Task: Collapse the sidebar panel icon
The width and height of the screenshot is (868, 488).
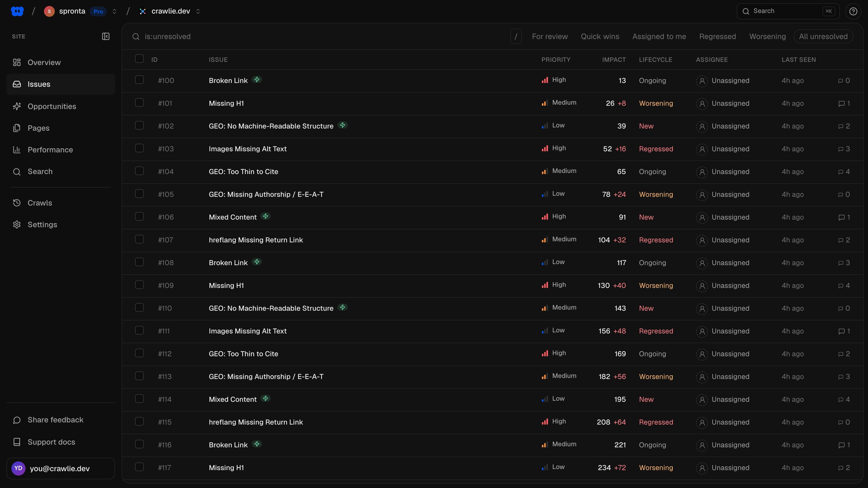Action: pos(106,36)
